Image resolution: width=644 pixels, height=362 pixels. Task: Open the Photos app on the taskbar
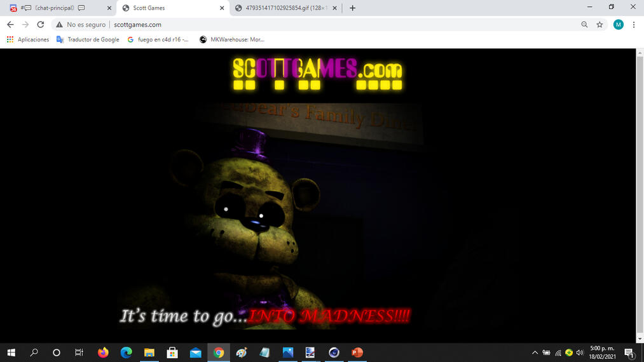[x=288, y=352]
